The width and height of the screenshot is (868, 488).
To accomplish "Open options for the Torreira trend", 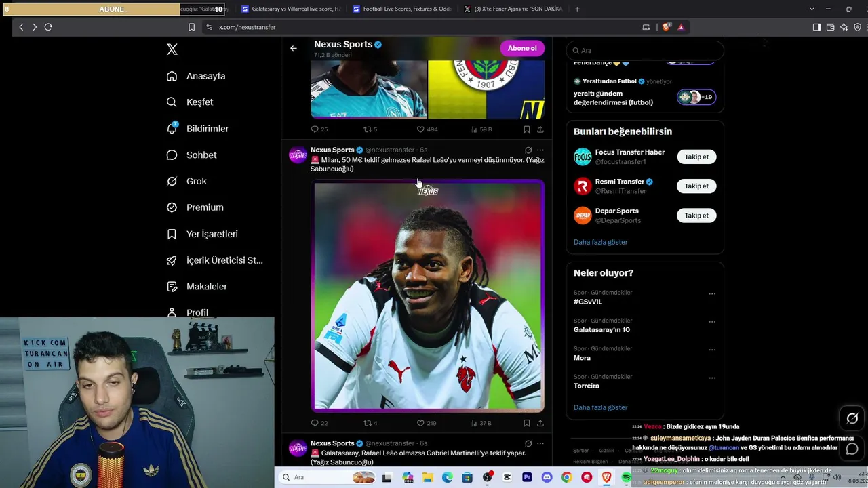I will coord(712,378).
